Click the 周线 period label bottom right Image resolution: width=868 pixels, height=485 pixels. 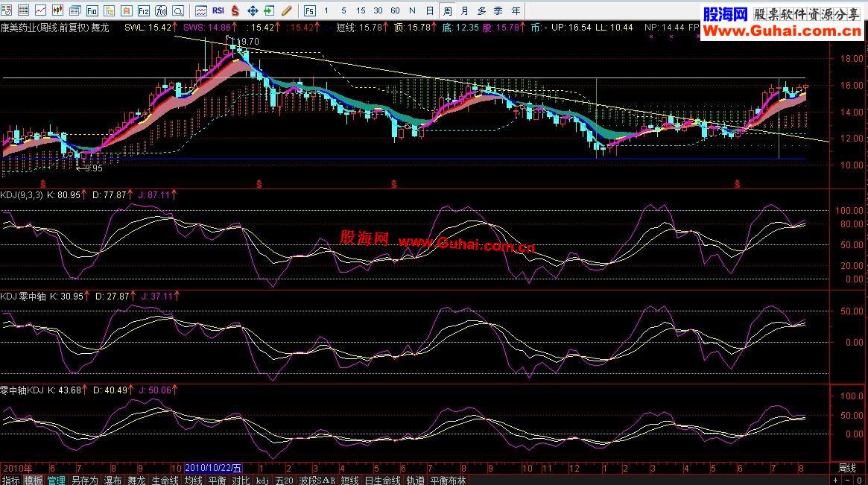pyautogui.click(x=847, y=469)
